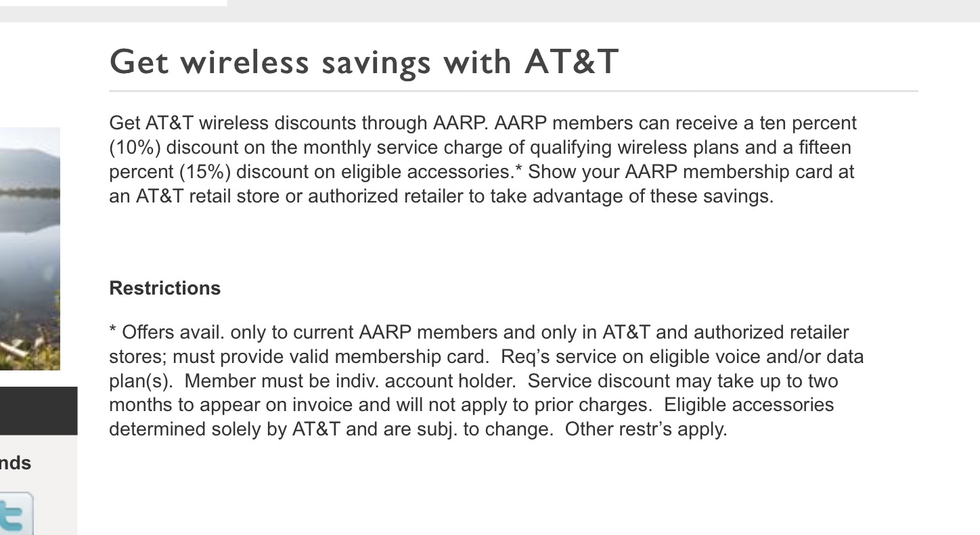The width and height of the screenshot is (980, 535).
Task: Click 'Service discount may take up' text
Action: tap(654, 381)
